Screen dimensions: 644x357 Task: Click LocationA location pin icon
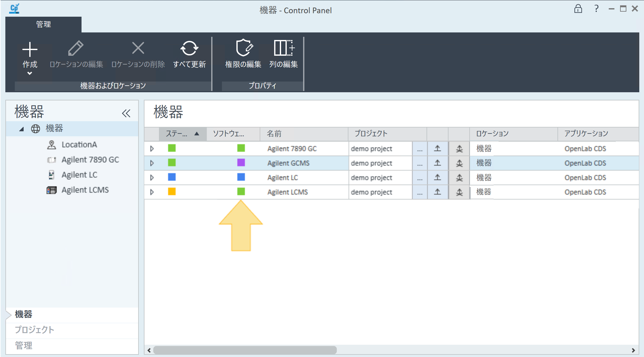click(51, 144)
